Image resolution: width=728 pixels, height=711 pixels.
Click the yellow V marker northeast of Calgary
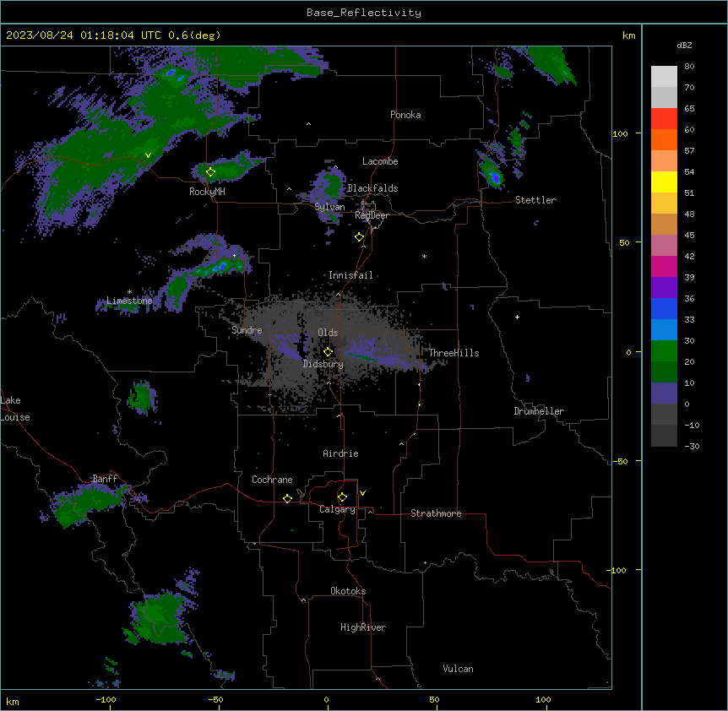pyautogui.click(x=362, y=493)
